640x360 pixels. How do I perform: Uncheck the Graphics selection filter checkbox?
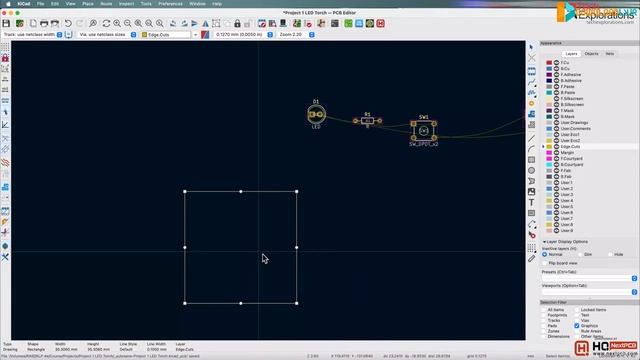coord(577,326)
